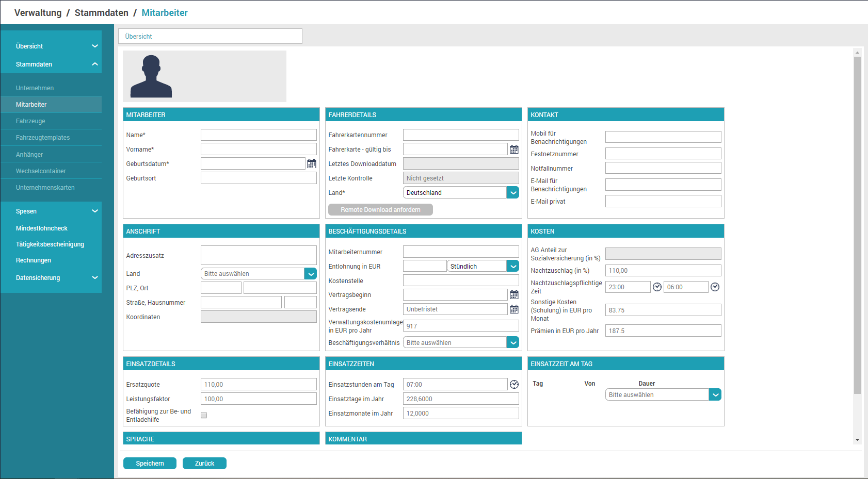868x479 pixels.
Task: Focus the Adresszusatz input field
Action: coord(259,255)
